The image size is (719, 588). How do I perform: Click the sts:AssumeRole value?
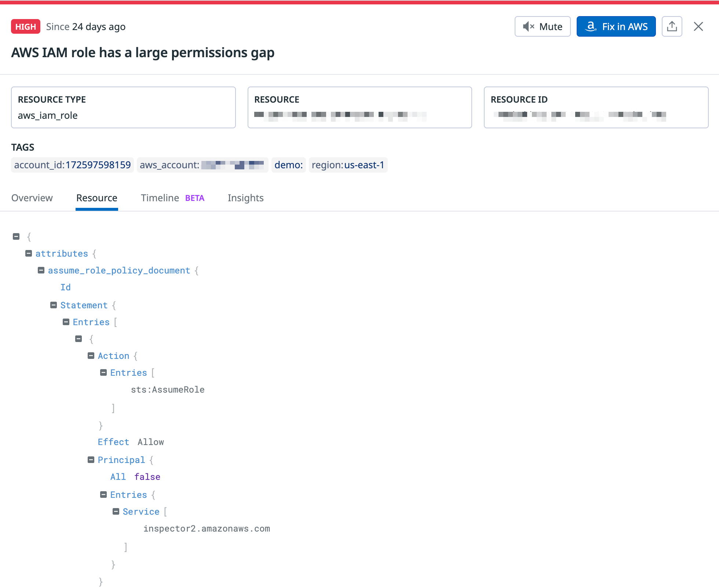tap(168, 390)
